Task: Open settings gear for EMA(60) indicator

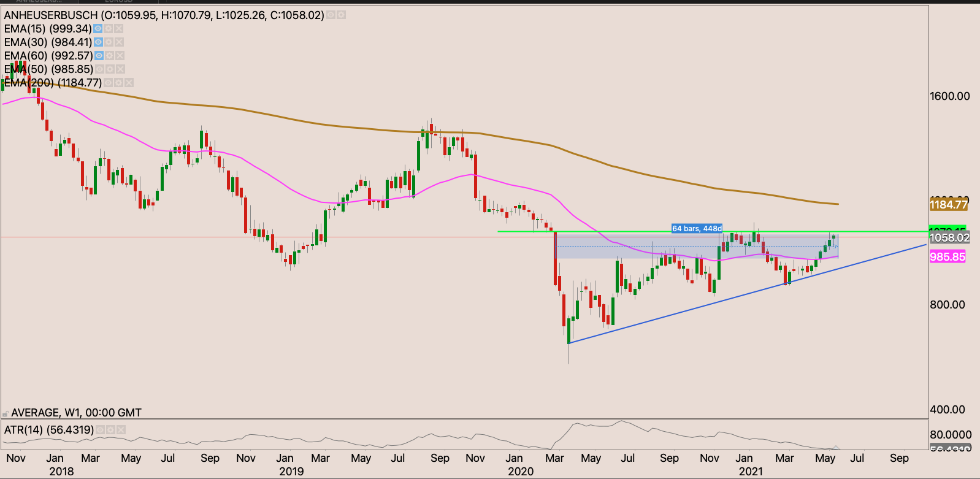Action: coord(109,56)
